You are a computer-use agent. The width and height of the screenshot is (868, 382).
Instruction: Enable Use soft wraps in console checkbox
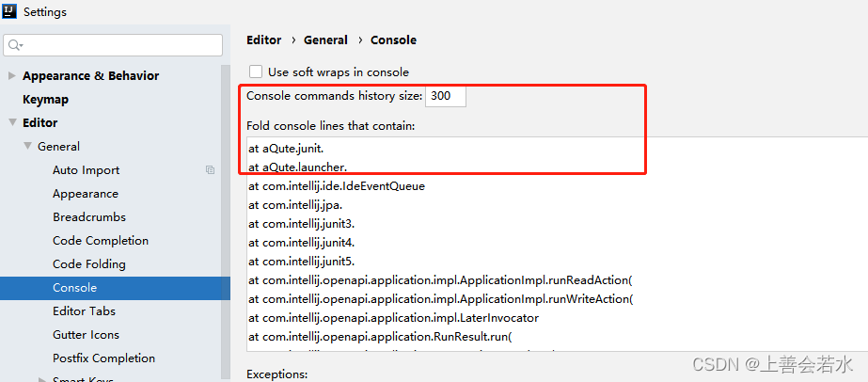point(255,72)
